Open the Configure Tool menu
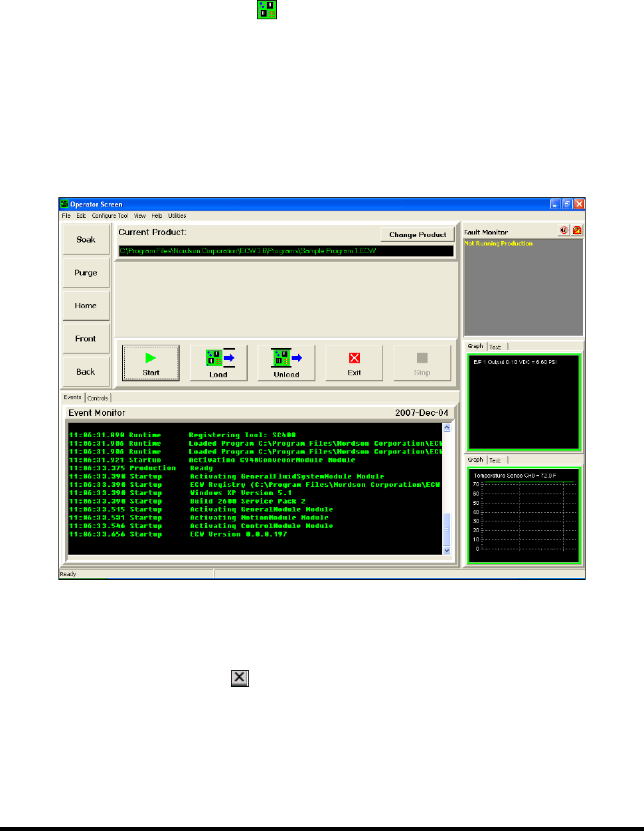Viewport: 644px width, 831px height. coord(110,216)
